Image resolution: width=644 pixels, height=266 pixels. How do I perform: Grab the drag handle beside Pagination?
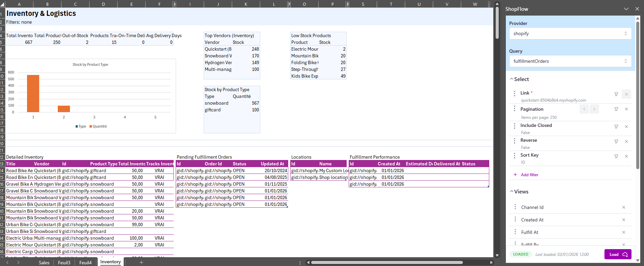[515, 109]
